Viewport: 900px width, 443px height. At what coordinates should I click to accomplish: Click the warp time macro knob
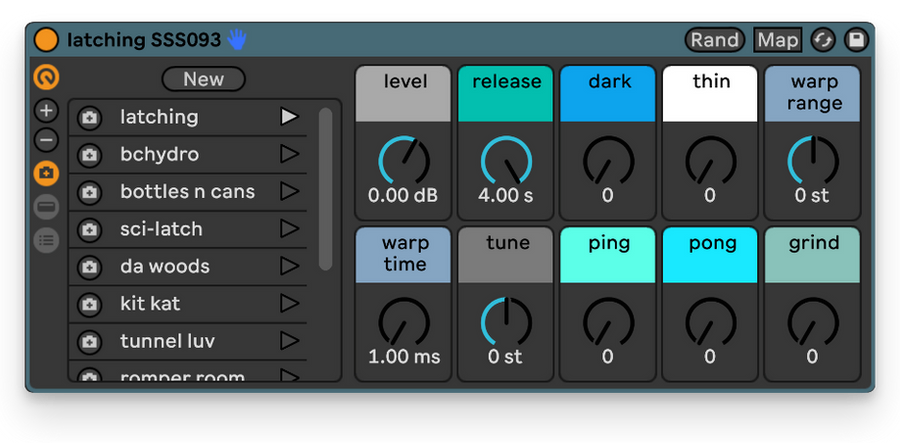pos(404,322)
